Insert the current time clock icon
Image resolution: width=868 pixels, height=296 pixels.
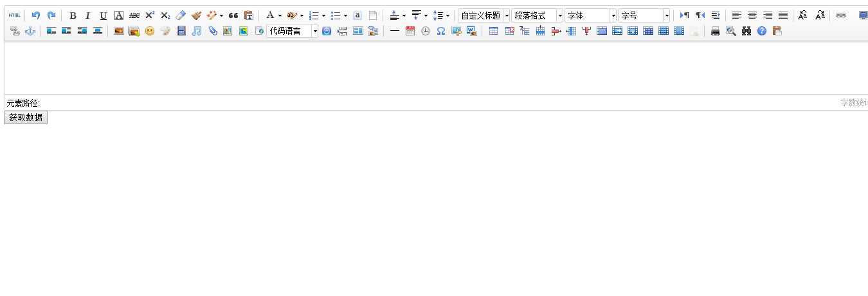426,31
